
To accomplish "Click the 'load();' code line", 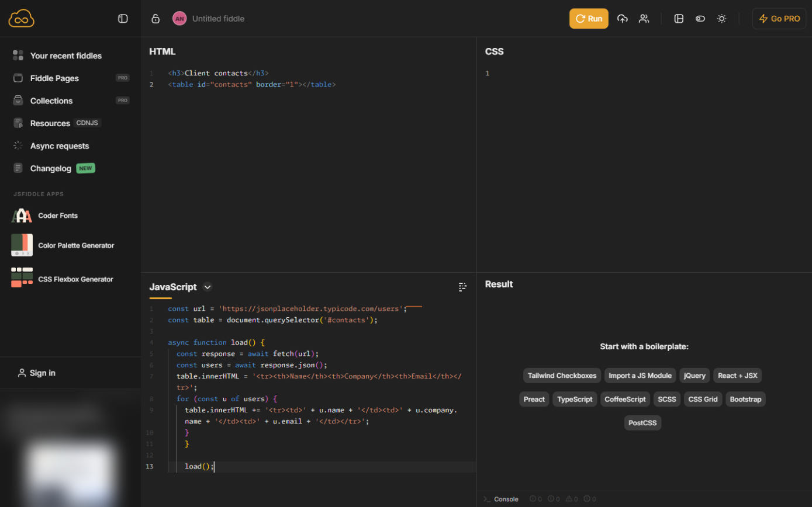I will click(200, 466).
